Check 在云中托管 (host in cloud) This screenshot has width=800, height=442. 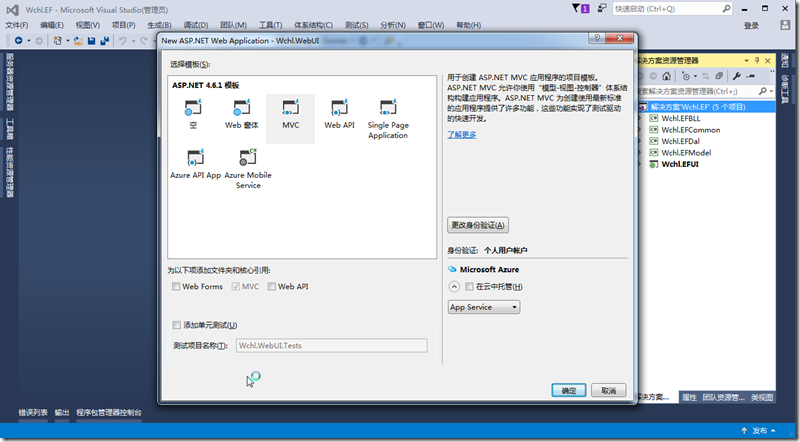(469, 287)
